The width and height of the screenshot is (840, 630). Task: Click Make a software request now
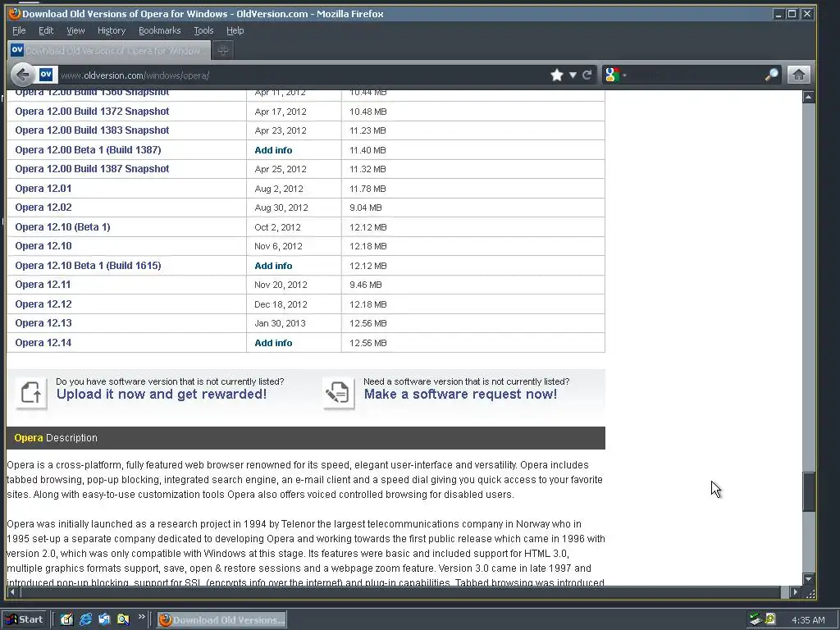tap(460, 395)
